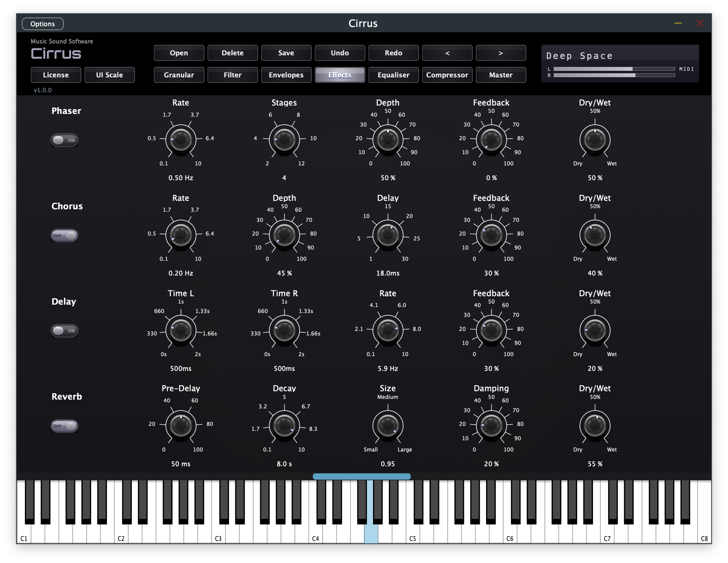Click the Deep Space preset name display
Image resolution: width=728 pixels, height=563 pixels.
tap(579, 56)
